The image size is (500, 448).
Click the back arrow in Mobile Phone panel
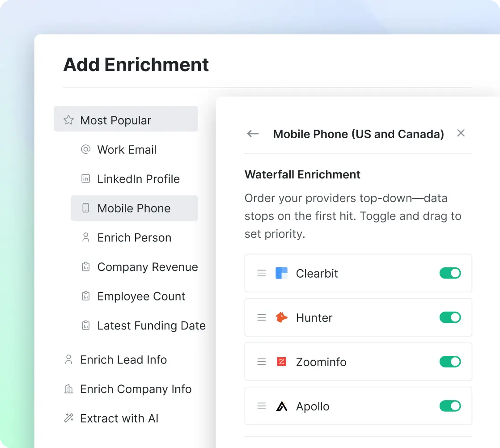pos(253,134)
